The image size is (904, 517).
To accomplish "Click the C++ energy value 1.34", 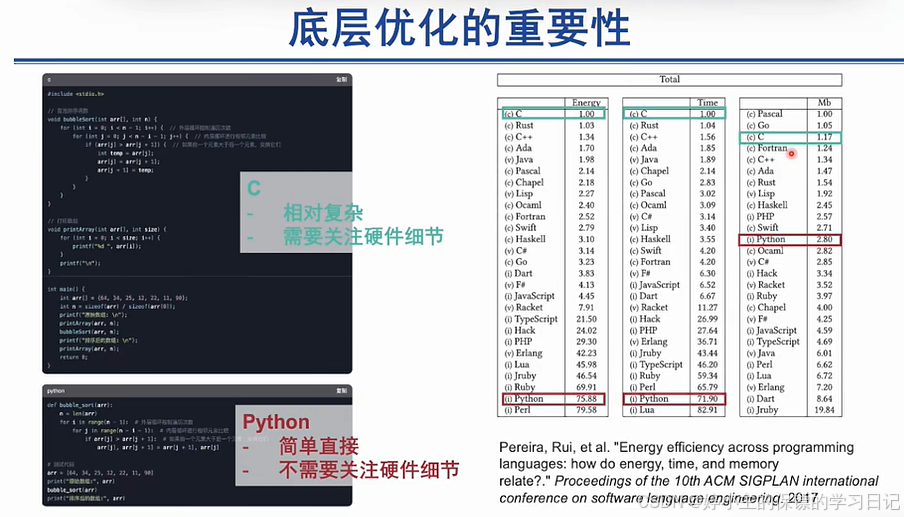I will click(x=586, y=137).
